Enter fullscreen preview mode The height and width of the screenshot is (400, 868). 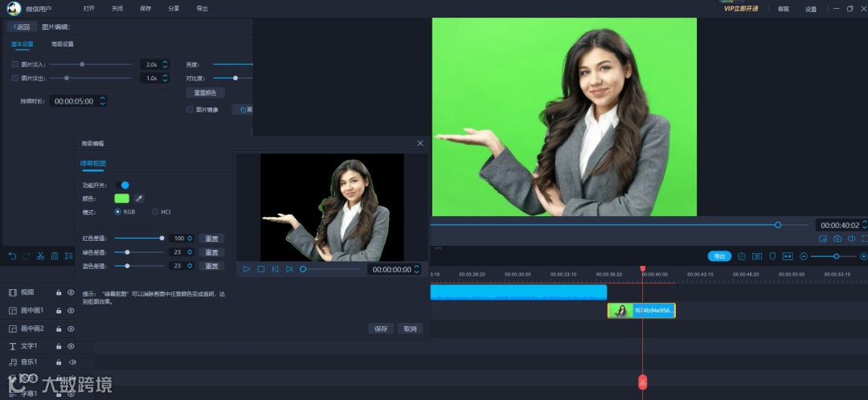(x=865, y=239)
